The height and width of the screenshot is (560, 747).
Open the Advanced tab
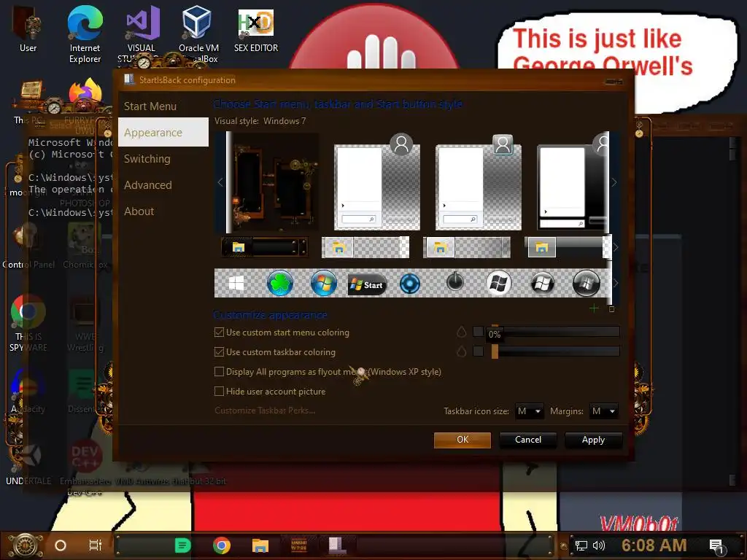point(163,184)
